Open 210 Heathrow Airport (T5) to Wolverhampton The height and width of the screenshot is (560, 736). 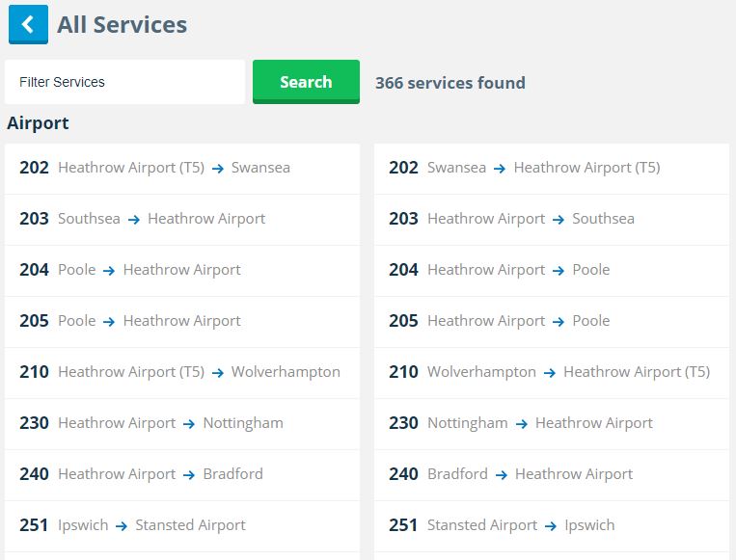click(x=181, y=372)
